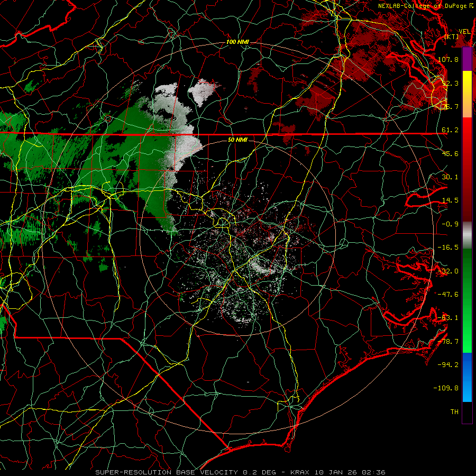Click the 50 NMI range ring label
This screenshot has height=476, width=476.
237,140
